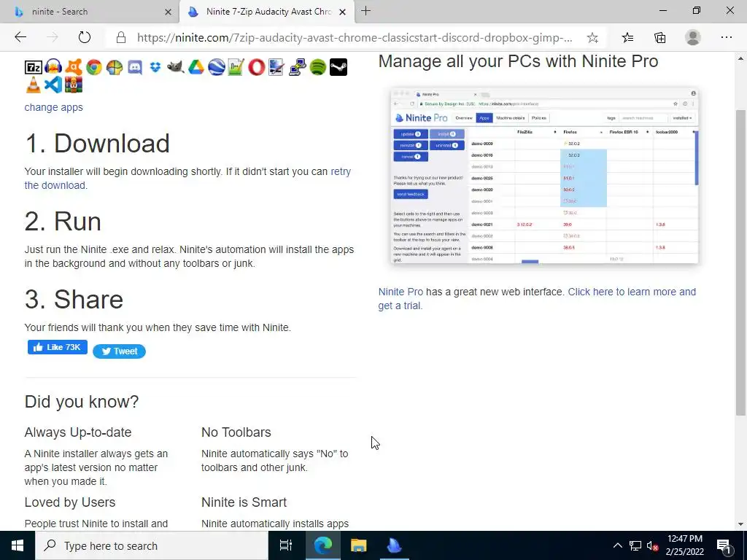This screenshot has height=560, width=747.
Task: Click the ninite.com address bar
Action: (355, 38)
